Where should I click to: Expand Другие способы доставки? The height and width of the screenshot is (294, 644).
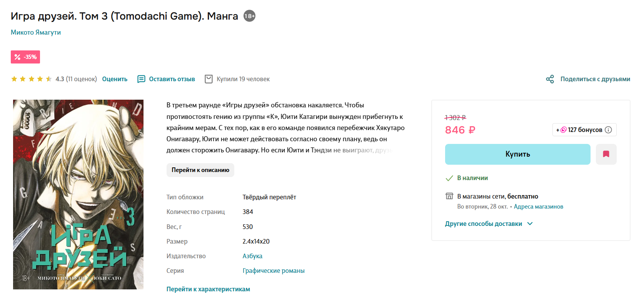pos(483,224)
